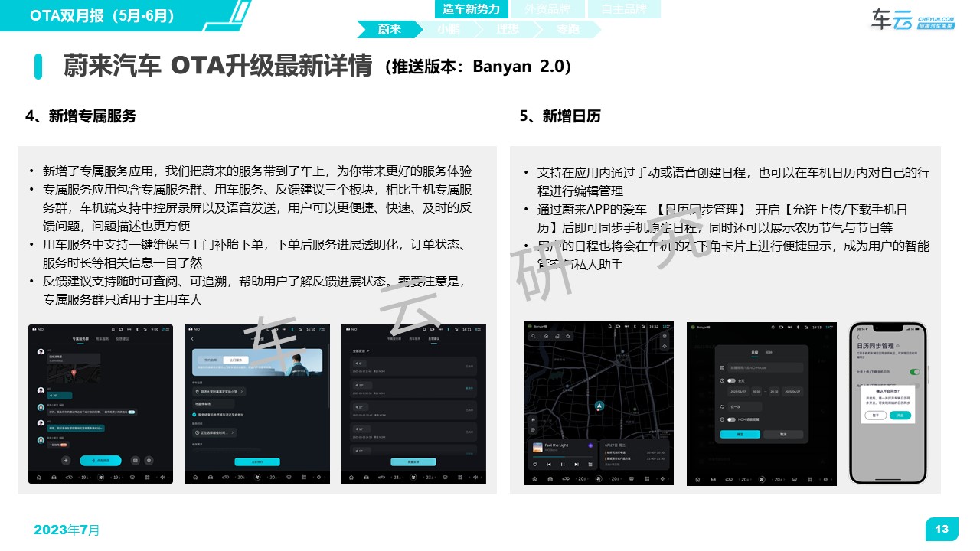The width and height of the screenshot is (980, 551).
Task: Open the 20:00 start time selector
Action: (x=755, y=392)
